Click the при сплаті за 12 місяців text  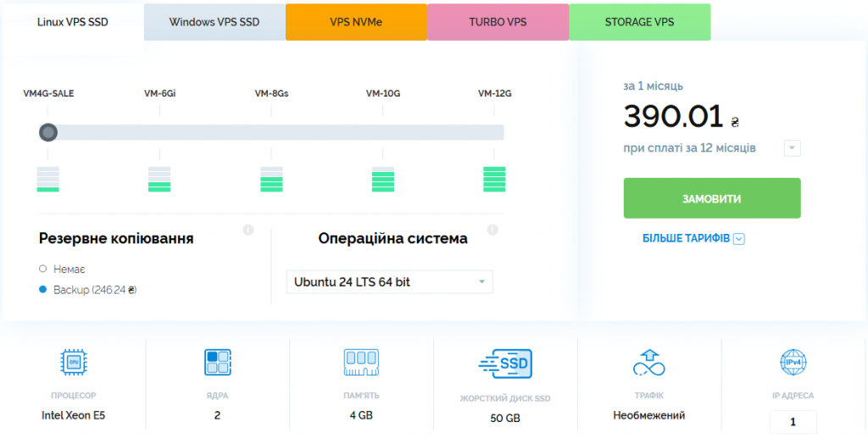click(690, 148)
